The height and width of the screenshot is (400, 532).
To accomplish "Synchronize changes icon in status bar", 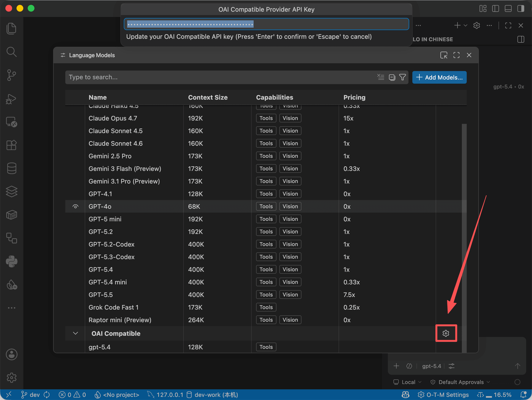I will pos(47,395).
